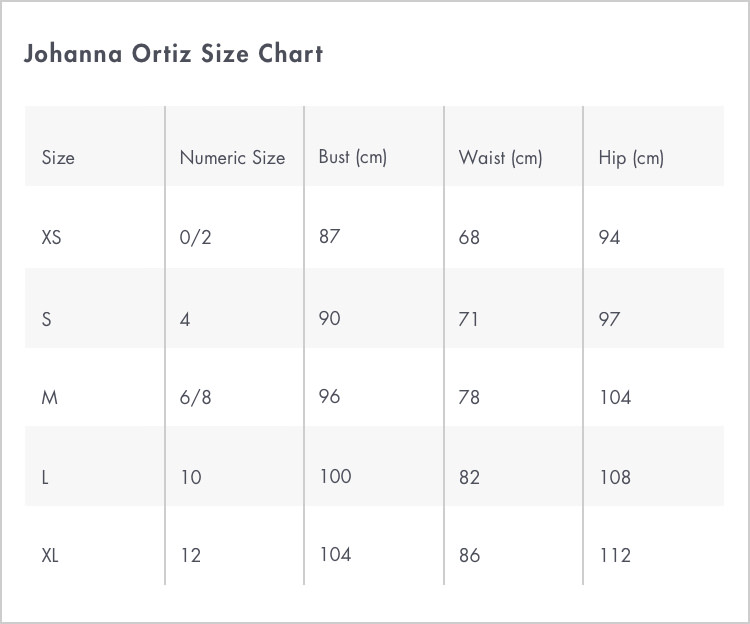750x624 pixels.
Task: Select the Bust (cm) column header
Action: coord(353,157)
